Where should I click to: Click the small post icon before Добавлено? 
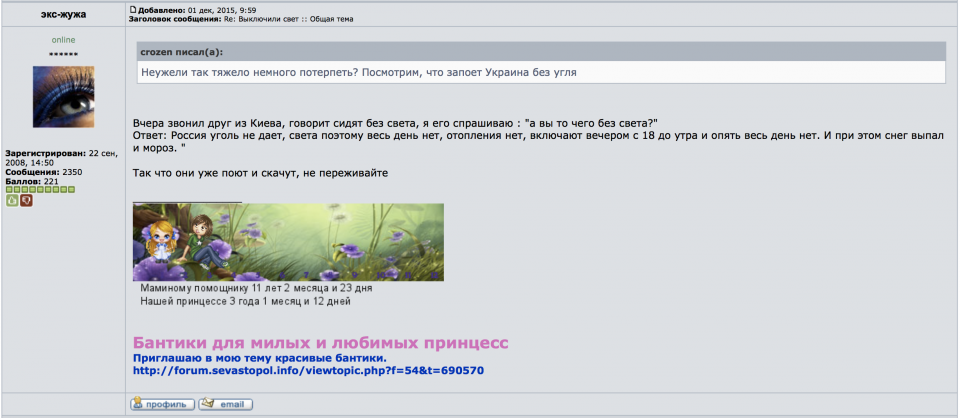tap(133, 9)
